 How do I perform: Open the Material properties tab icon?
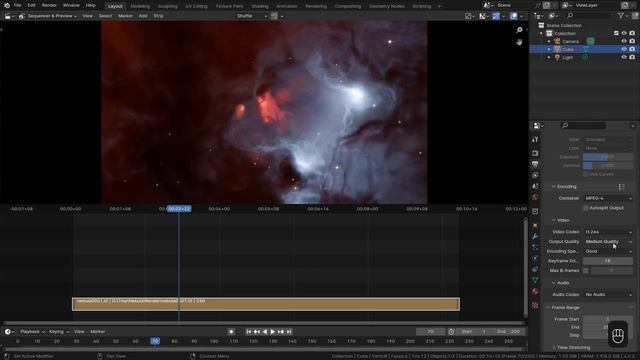(535, 291)
